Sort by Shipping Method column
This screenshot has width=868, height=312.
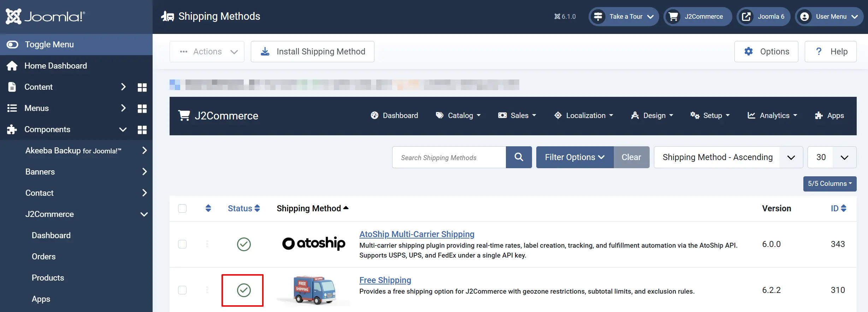[313, 208]
